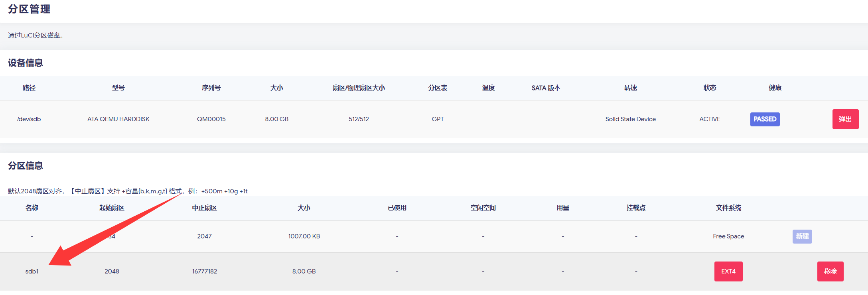
Task: Click the 16777182 end sector value
Action: click(x=204, y=271)
